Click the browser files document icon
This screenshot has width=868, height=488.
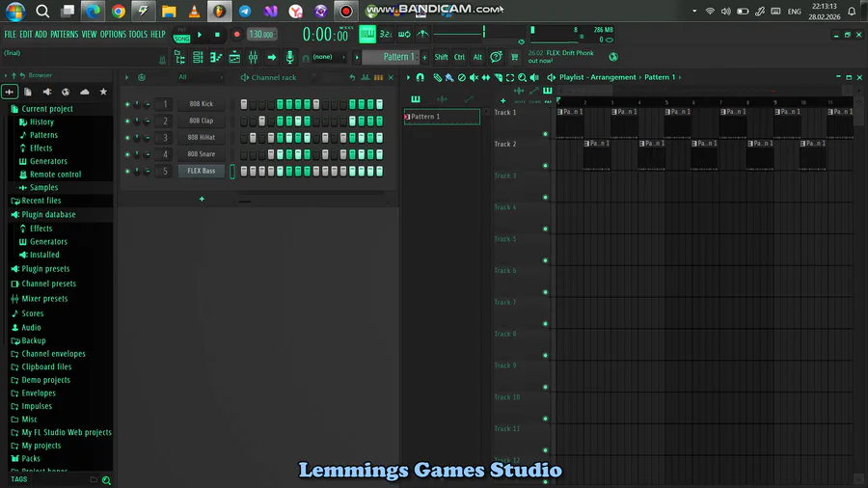point(28,92)
